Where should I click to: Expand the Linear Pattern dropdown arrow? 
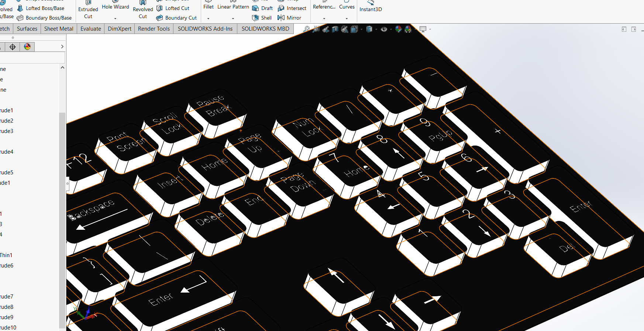233,18
